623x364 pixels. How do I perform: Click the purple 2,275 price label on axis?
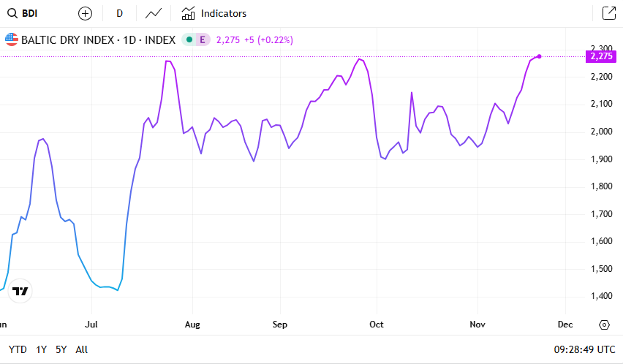pyautogui.click(x=601, y=56)
